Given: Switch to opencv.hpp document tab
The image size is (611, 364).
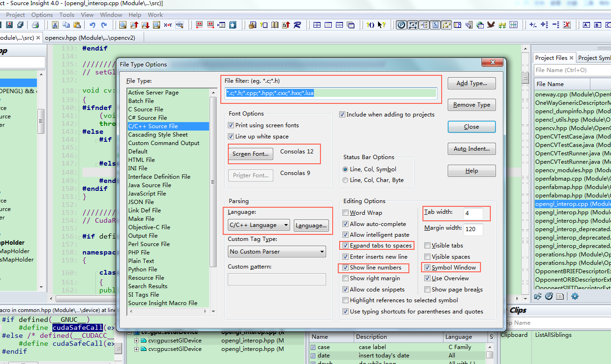Looking at the screenshot, I should click(x=89, y=37).
